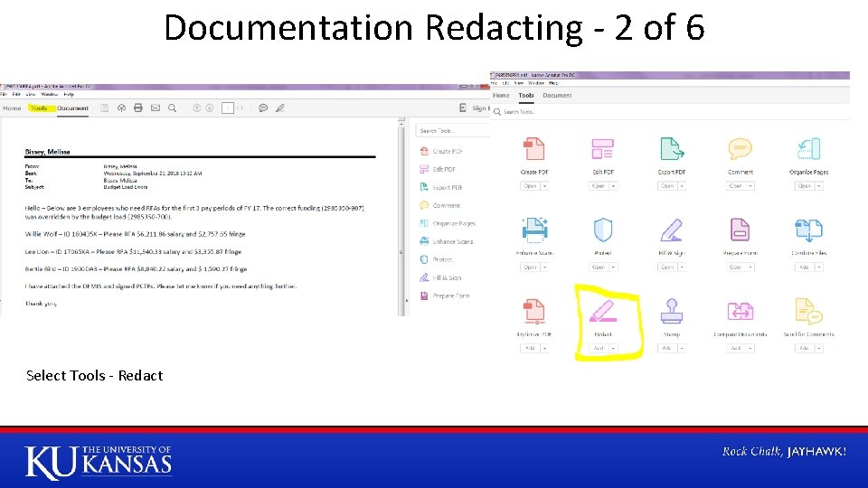Switch to Home tab in Tools window
868x488 pixels.
pyautogui.click(x=501, y=95)
